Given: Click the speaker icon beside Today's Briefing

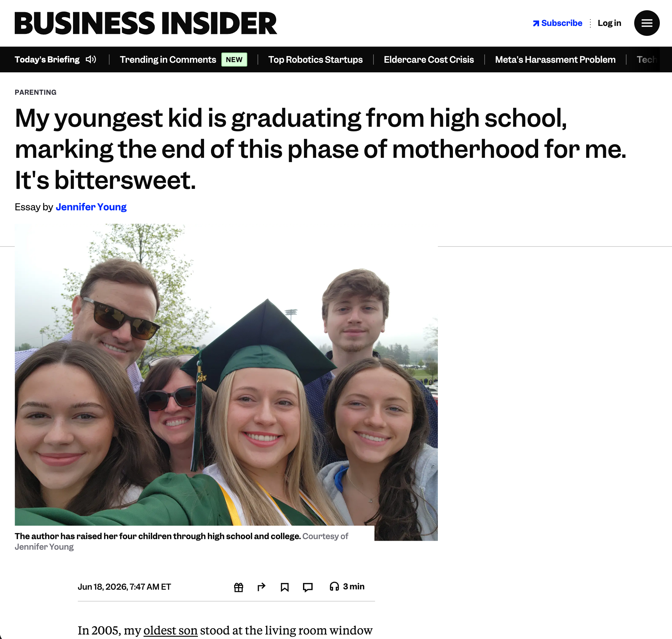Looking at the screenshot, I should [91, 60].
